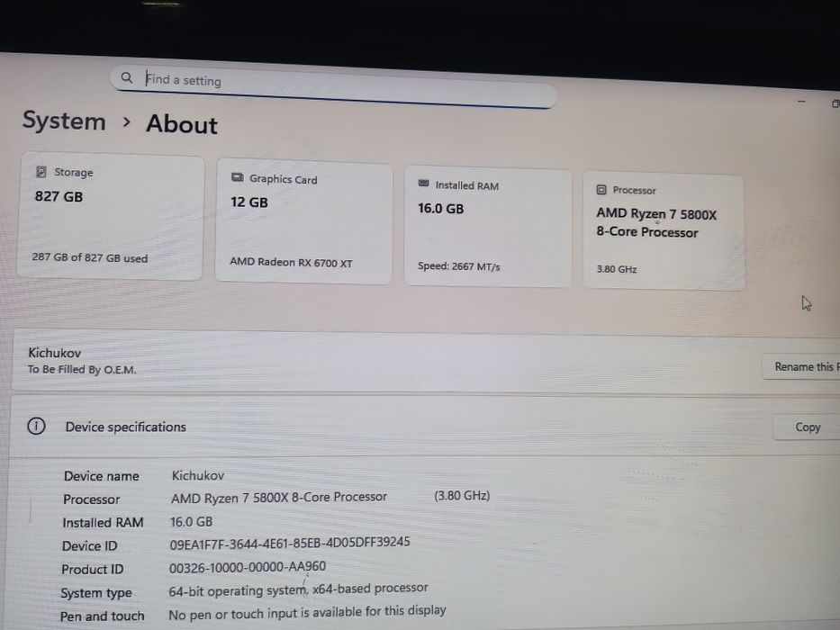Screen dimensions: 840x630
Task: Click the System type value 64-bit operating system
Action: (x=298, y=589)
